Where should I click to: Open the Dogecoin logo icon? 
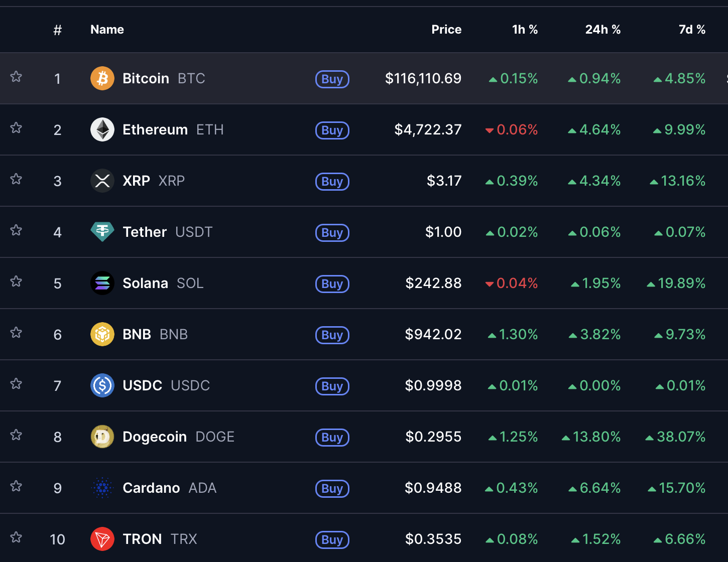[x=102, y=437]
